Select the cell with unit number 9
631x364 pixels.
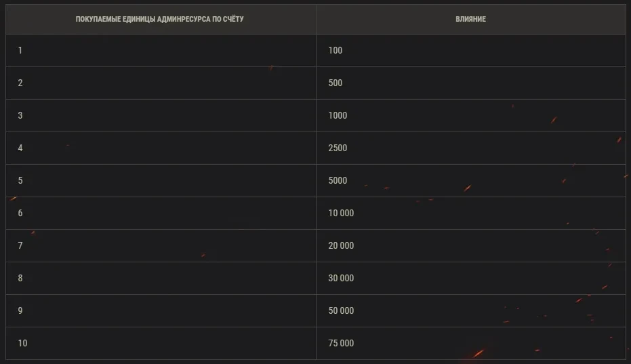20,310
